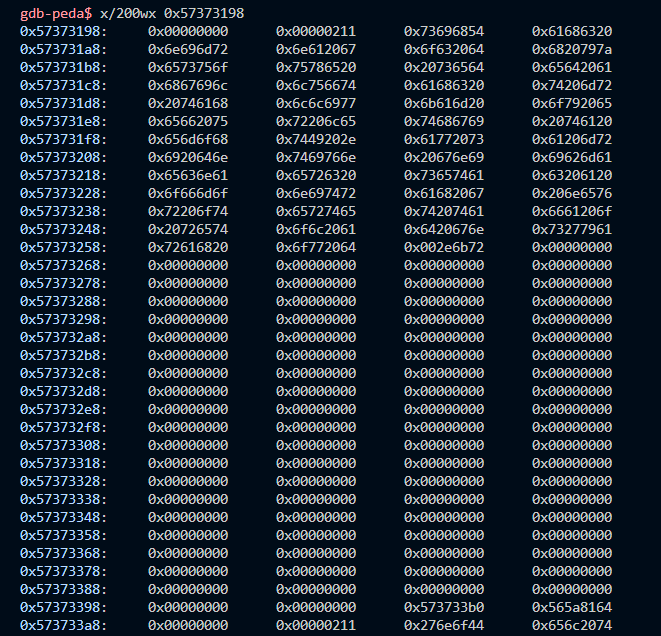The image size is (661, 636).
Task: Select value 0x73696854
Action: click(444, 31)
